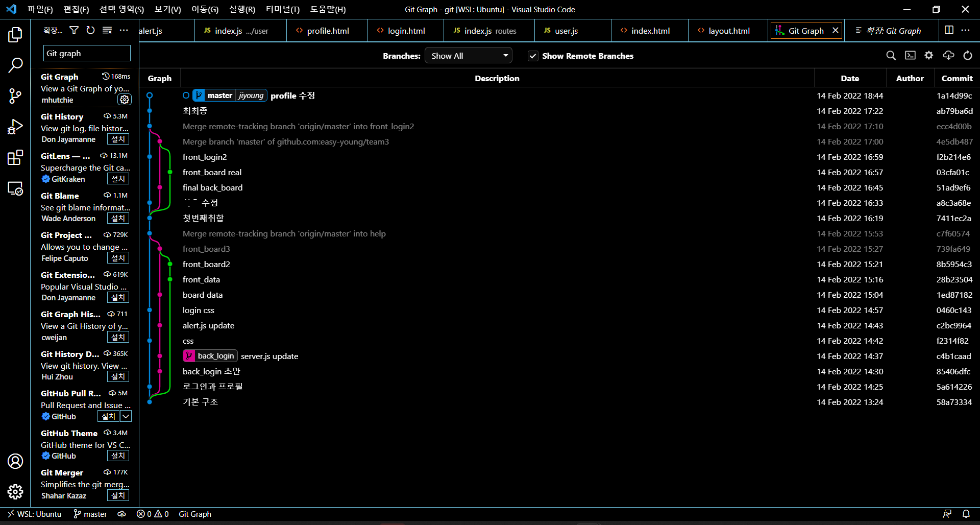Open the Branches Show All dropdown

point(469,56)
